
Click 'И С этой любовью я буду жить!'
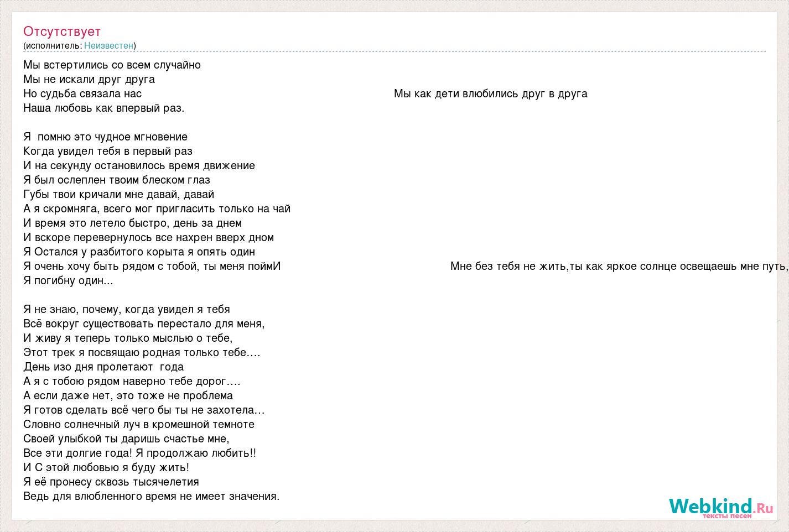pyautogui.click(x=106, y=468)
